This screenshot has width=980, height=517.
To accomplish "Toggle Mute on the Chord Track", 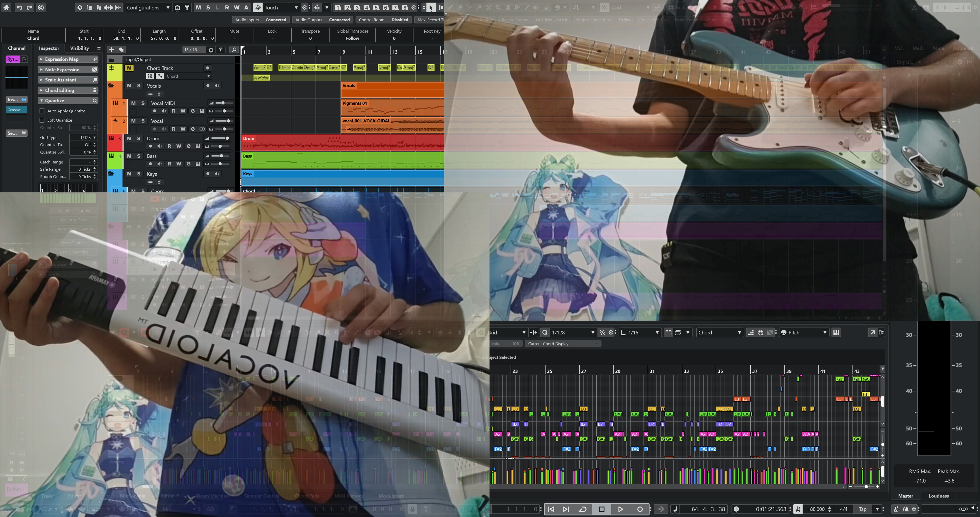I will coord(129,68).
